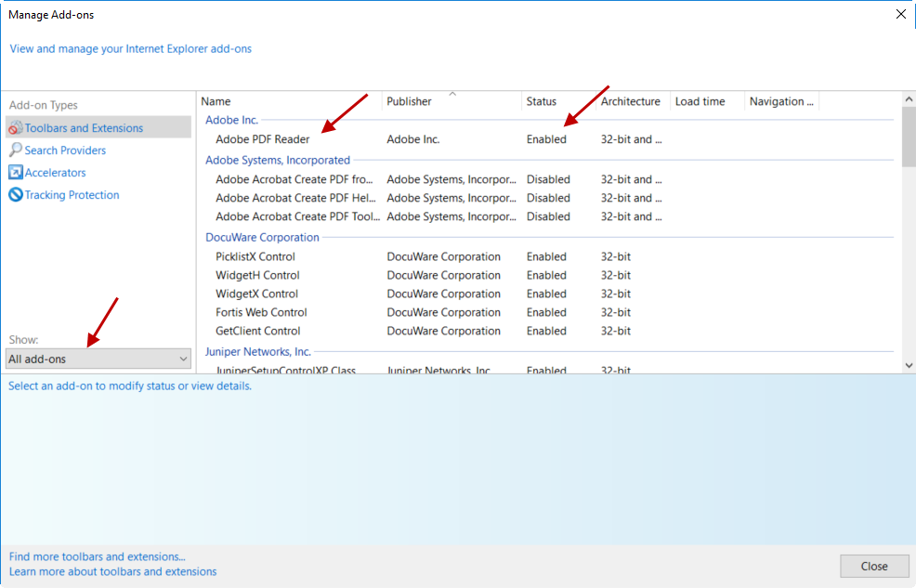Screen dimensions: 916x588
Task: Sort the list by Publisher column
Action: point(451,101)
